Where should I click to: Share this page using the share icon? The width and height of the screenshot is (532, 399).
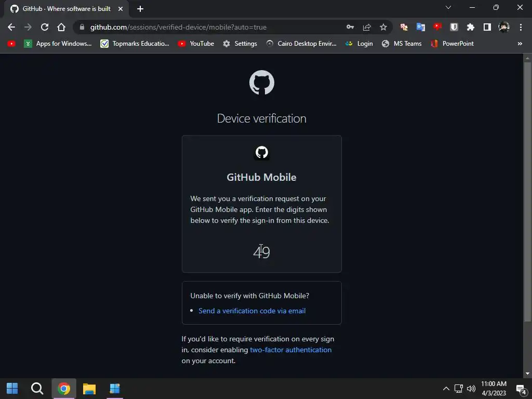pos(367,27)
